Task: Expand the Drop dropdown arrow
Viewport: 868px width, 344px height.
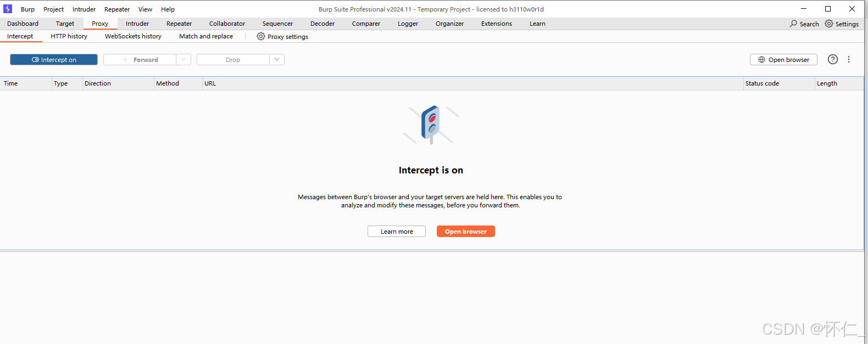Action: point(277,60)
